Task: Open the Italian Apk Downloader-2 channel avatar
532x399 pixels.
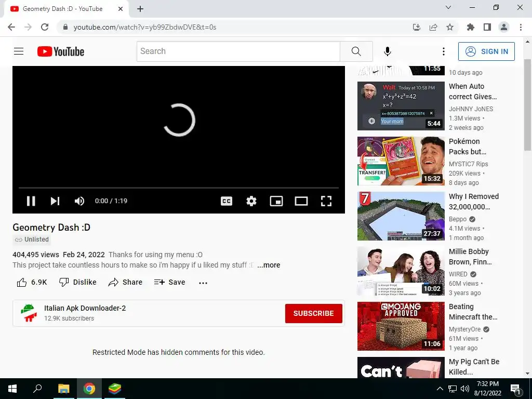Action: tap(29, 313)
